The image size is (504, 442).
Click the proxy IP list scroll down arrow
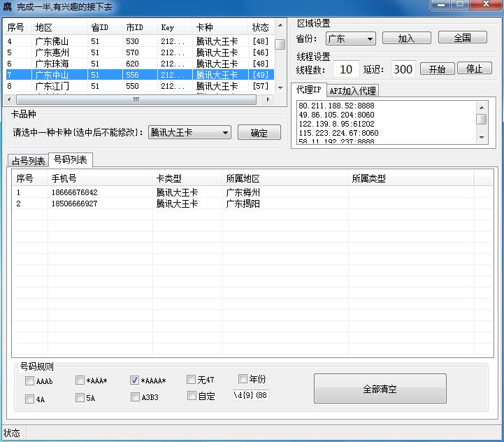[482, 137]
